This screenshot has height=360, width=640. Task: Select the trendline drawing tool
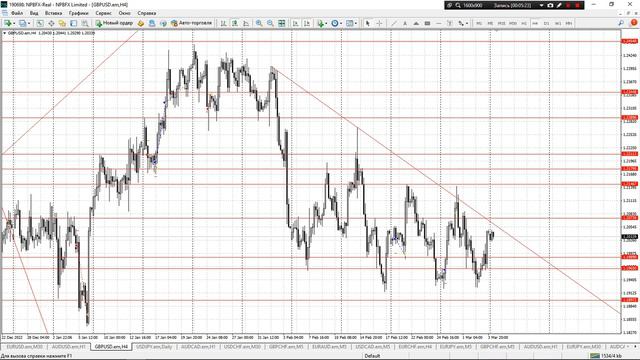394,23
